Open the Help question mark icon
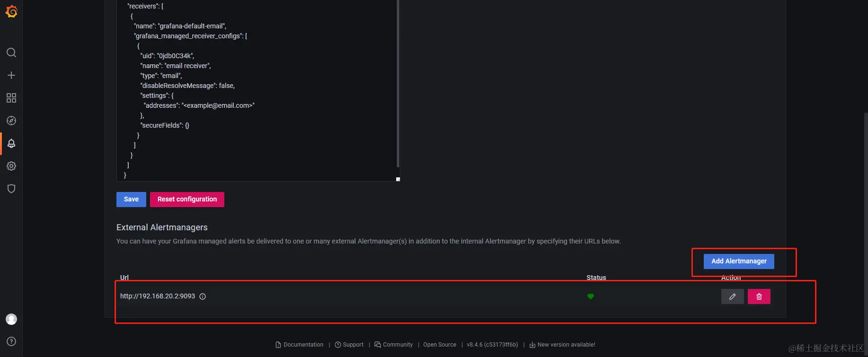868x357 pixels. (x=11, y=341)
